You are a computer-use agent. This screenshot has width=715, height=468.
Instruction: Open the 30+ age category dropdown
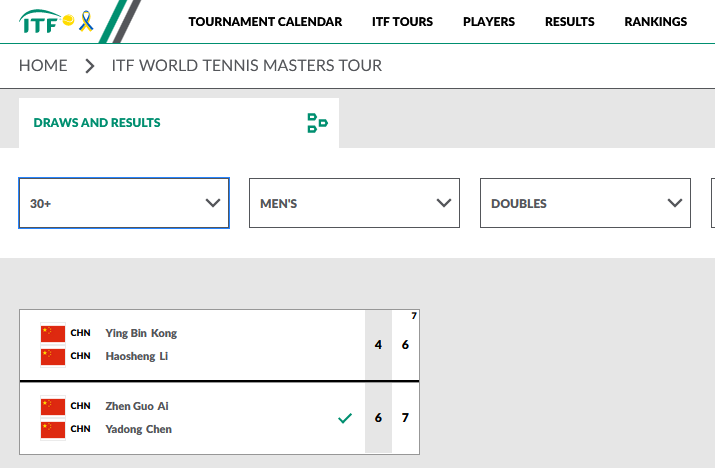[124, 203]
